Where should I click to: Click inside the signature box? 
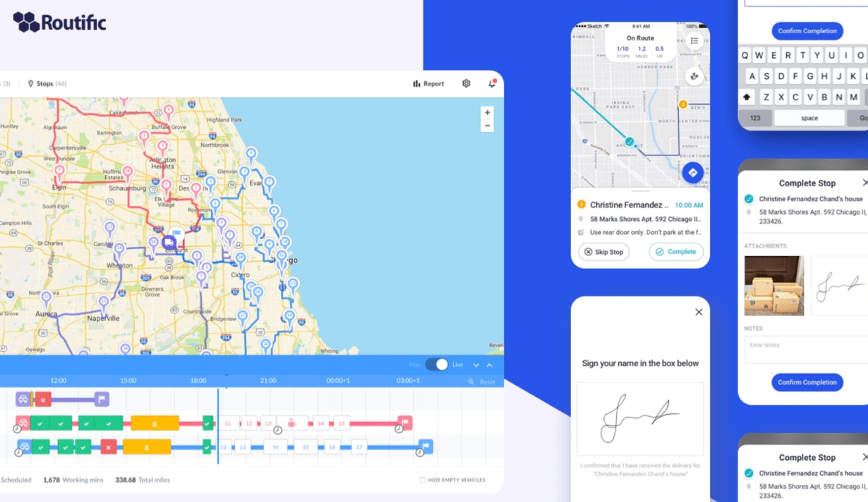pyautogui.click(x=640, y=419)
